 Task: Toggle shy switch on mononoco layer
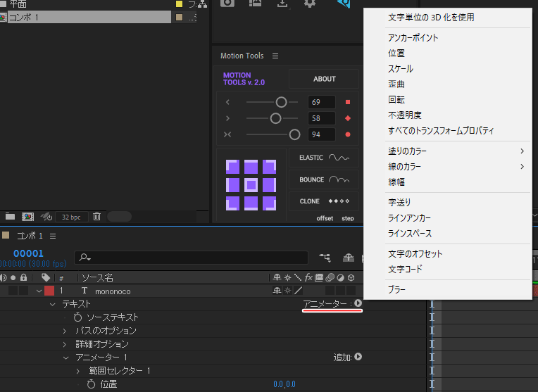(277, 291)
